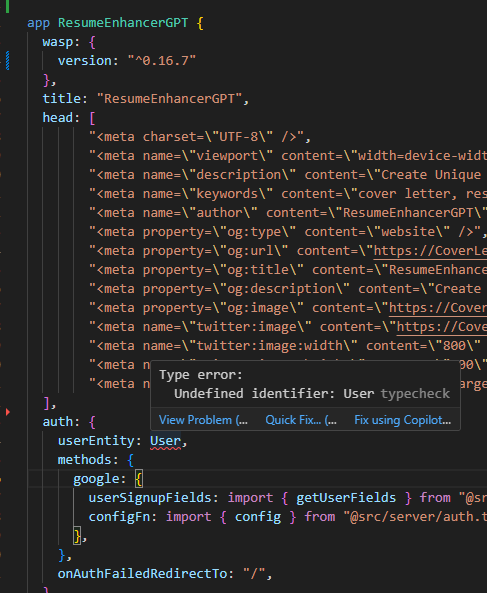Click the meta charset UTF-8 line

[200, 137]
